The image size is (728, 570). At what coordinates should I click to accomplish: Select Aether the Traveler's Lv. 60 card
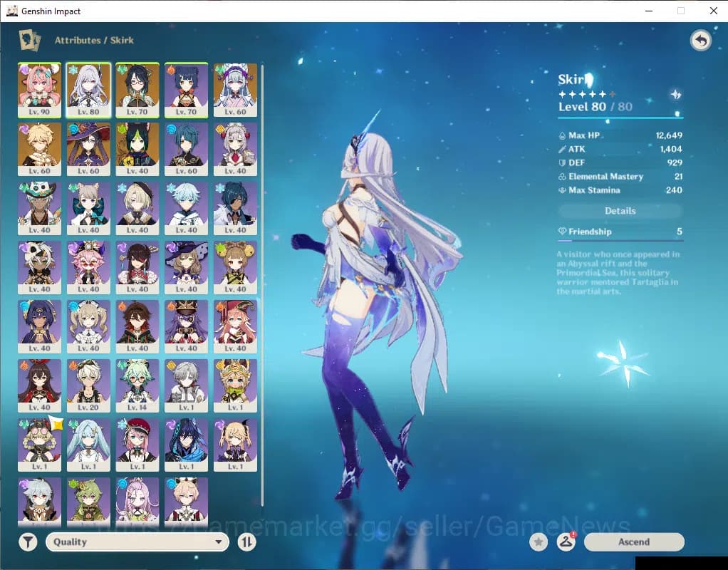pyautogui.click(x=39, y=149)
